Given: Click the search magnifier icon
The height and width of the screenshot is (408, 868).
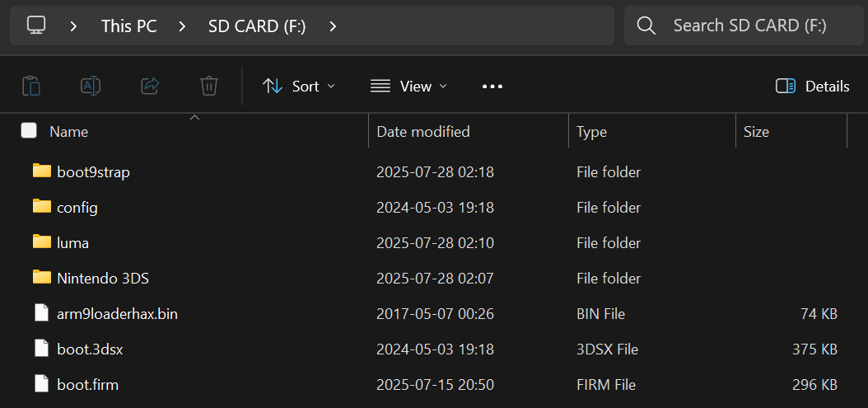Looking at the screenshot, I should click(x=646, y=26).
